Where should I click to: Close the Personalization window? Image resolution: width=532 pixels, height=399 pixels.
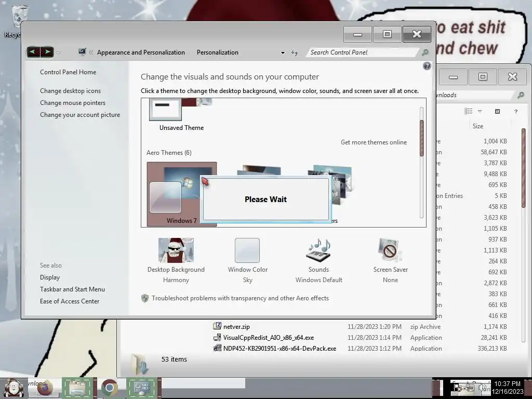coord(417,34)
